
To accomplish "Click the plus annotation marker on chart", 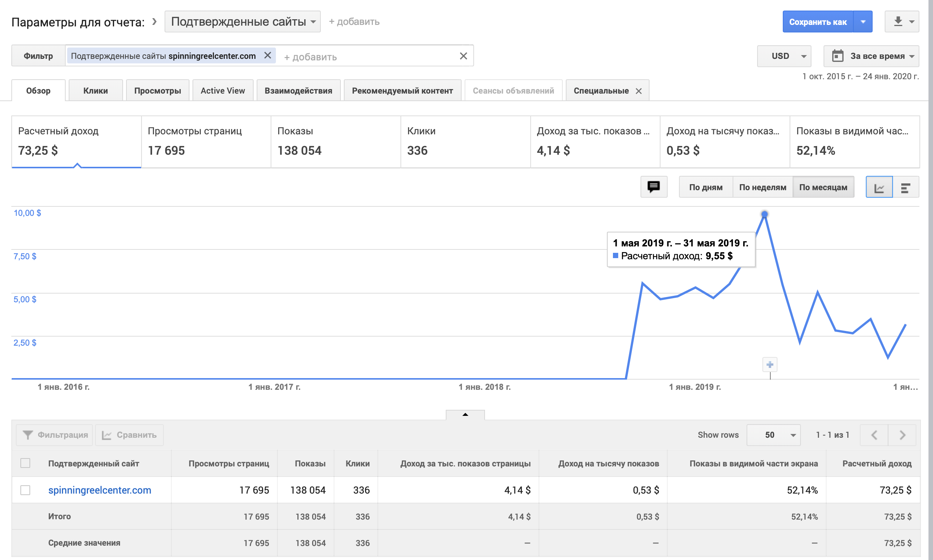I will (x=770, y=365).
